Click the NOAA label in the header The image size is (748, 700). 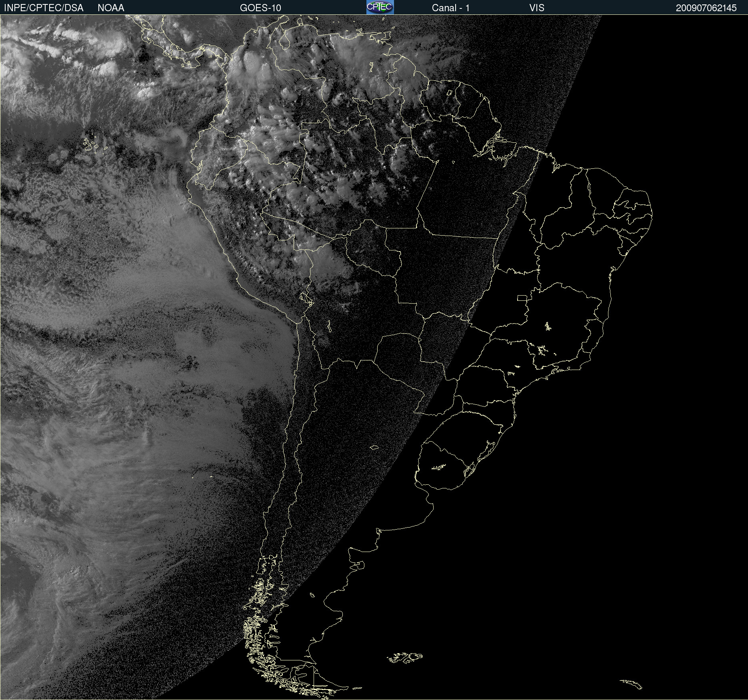point(111,8)
